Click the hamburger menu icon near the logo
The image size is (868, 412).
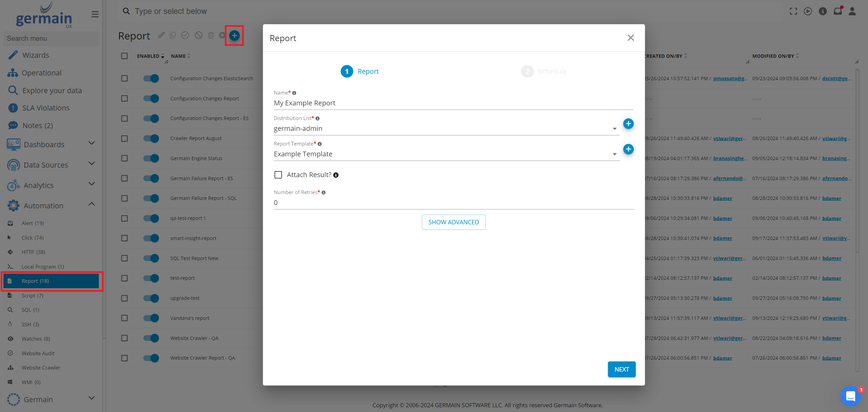point(95,14)
